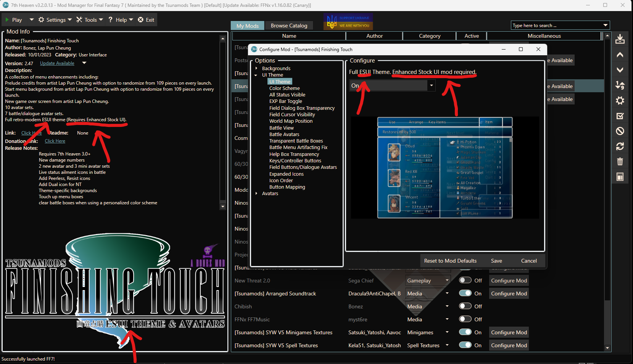Open the Play menu dropdown arrow
The height and width of the screenshot is (364, 633).
click(x=32, y=19)
